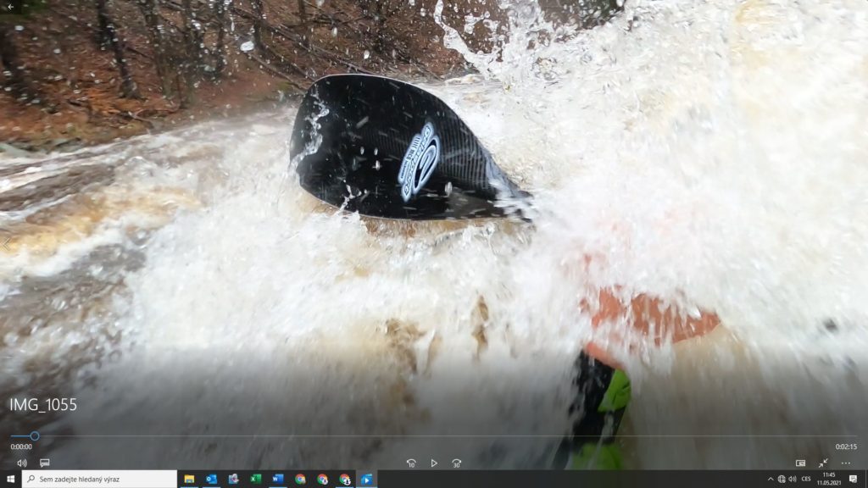This screenshot has height=488, width=868.
Task: Click the back arrow in the top-left corner
Action: [10, 7]
